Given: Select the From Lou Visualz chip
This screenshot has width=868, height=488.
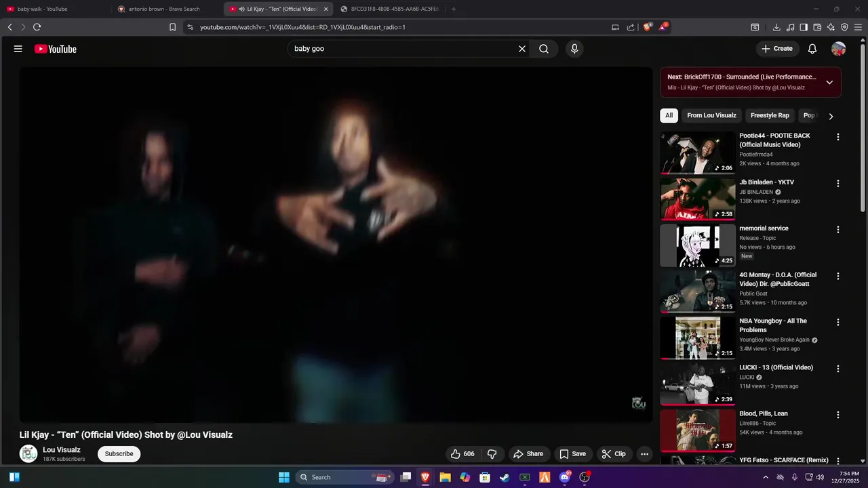Looking at the screenshot, I should coord(711,115).
